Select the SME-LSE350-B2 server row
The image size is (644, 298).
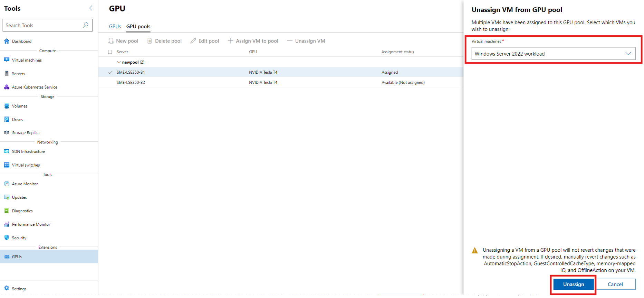(x=131, y=83)
